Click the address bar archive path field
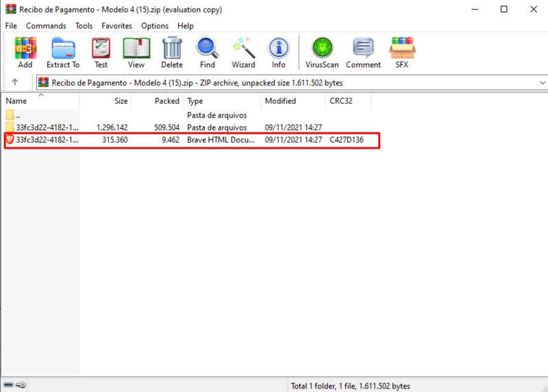Viewport: 548px width, 392px height. pos(292,83)
